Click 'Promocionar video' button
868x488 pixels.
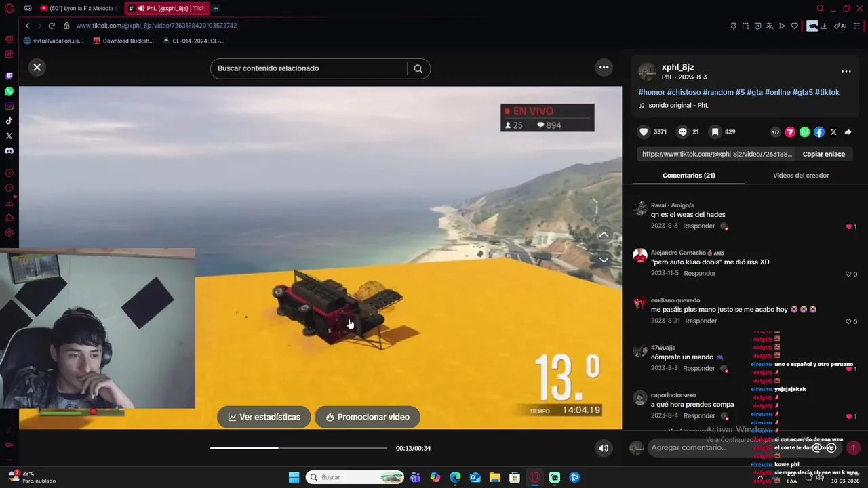(x=367, y=417)
